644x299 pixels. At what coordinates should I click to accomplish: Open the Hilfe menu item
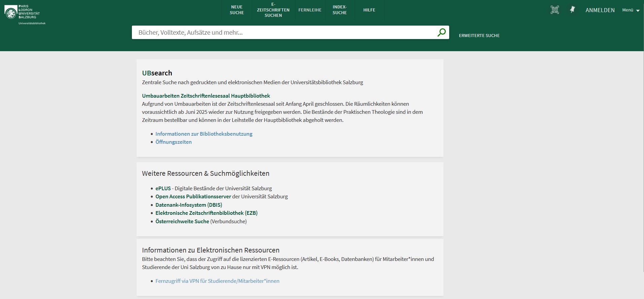click(369, 10)
